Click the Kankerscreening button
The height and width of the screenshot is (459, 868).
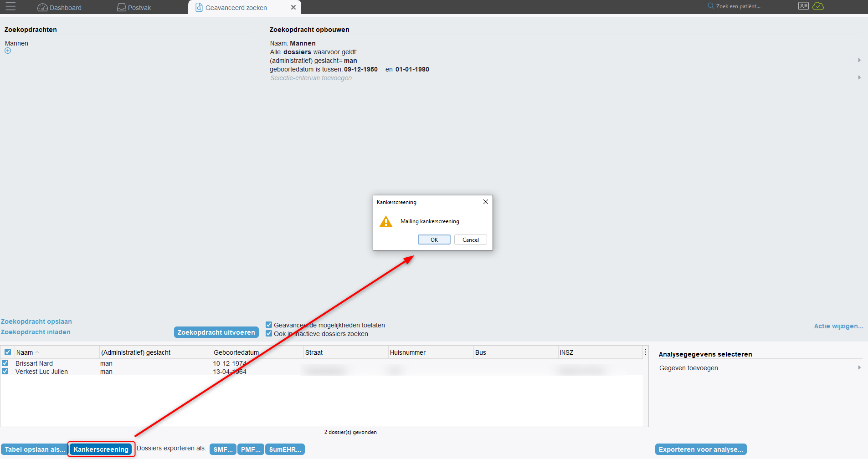tap(101, 449)
